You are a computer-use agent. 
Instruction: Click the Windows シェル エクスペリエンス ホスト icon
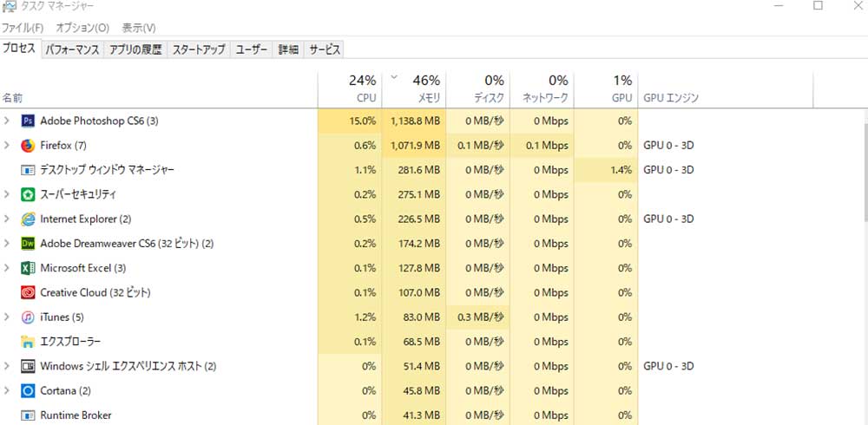(28, 366)
